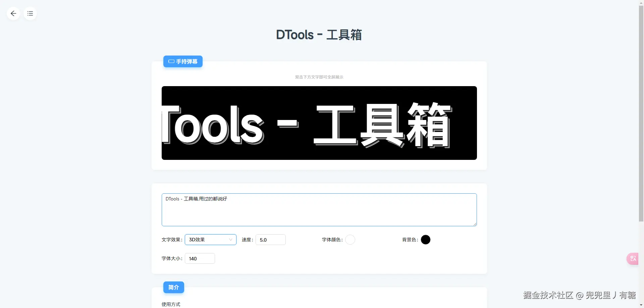Click the 字体大小 label
Viewport: 644px width, 308px height.
click(x=172, y=258)
